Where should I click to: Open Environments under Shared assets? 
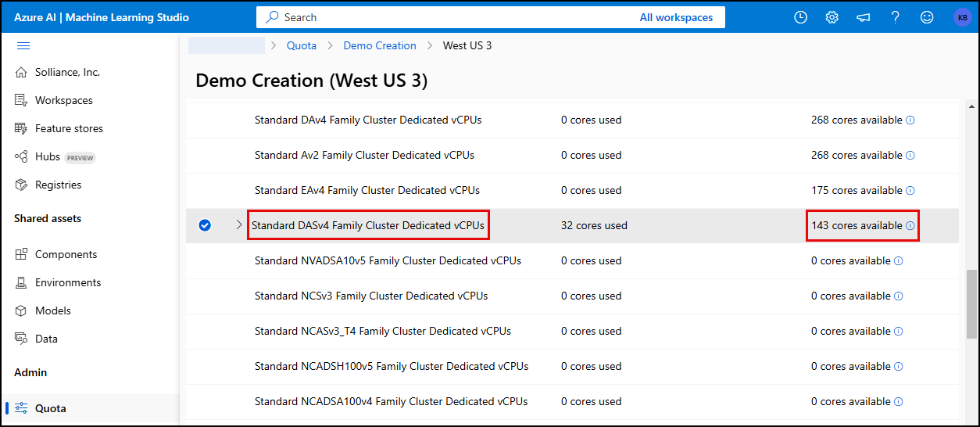tap(68, 282)
